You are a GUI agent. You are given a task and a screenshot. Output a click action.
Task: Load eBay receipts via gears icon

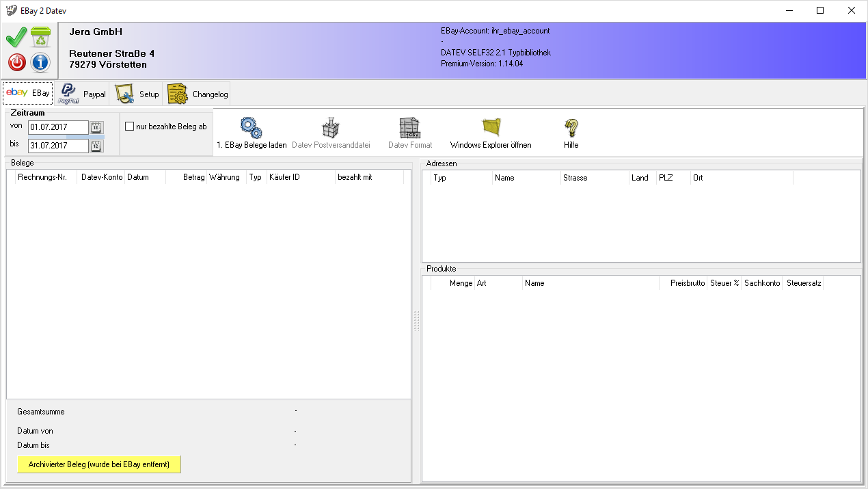(x=251, y=128)
